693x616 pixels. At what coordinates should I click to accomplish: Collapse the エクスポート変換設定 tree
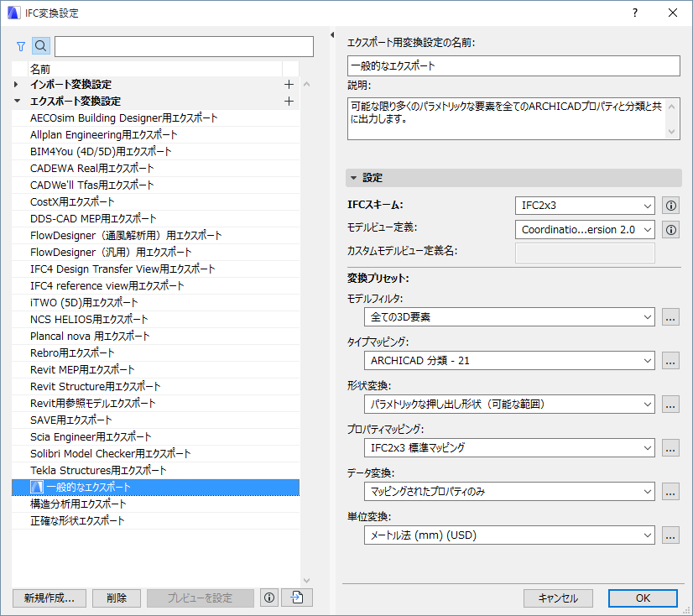(14, 101)
